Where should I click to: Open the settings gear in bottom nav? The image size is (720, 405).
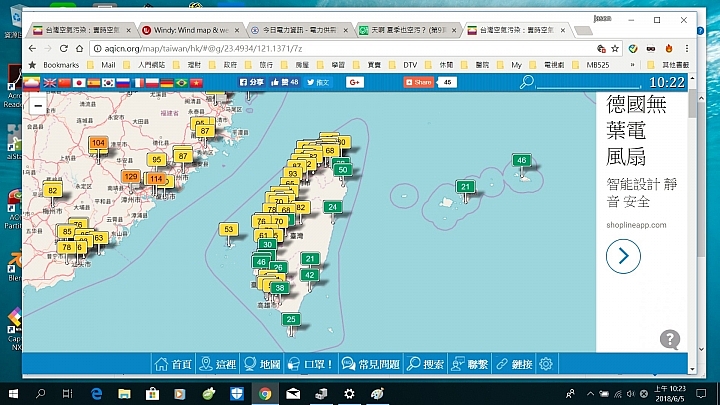click(546, 364)
